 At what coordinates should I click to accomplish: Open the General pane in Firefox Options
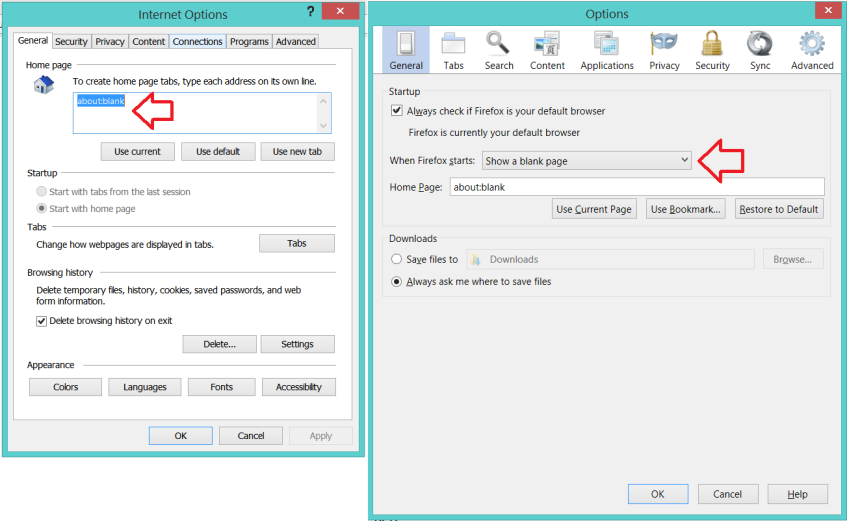tap(406, 50)
